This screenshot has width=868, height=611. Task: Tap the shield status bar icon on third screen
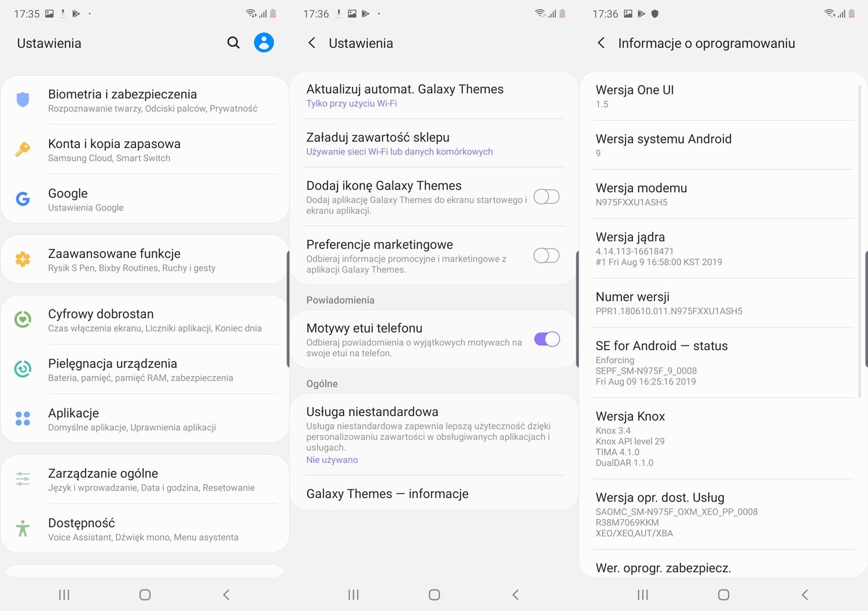655,13
